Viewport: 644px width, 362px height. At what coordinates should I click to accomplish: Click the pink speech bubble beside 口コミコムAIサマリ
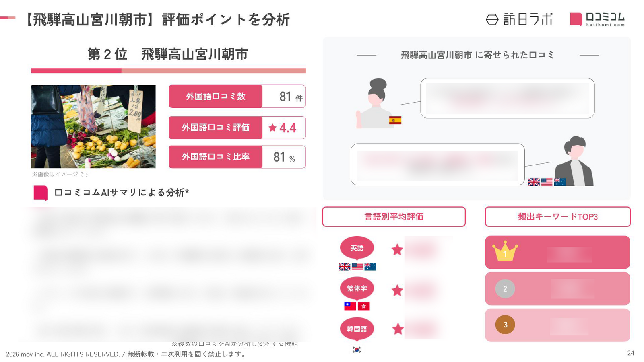pyautogui.click(x=41, y=193)
